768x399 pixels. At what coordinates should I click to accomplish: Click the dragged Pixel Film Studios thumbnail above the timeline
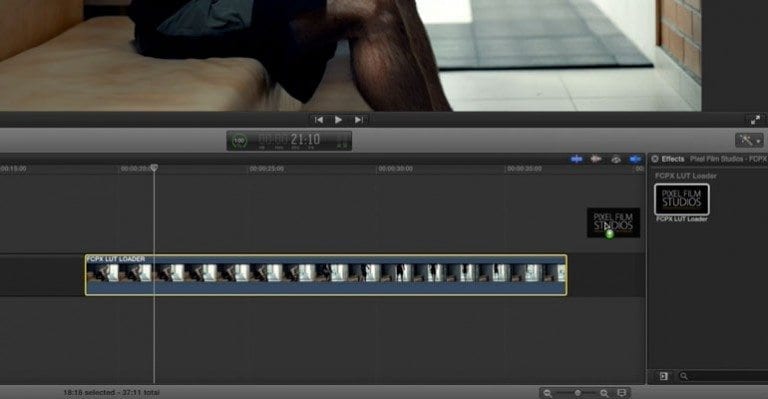(613, 223)
